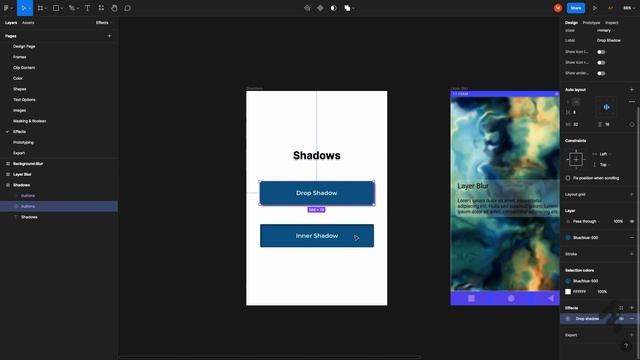The width and height of the screenshot is (640, 360).
Task: Switch to the Prototype tab
Action: tap(591, 22)
